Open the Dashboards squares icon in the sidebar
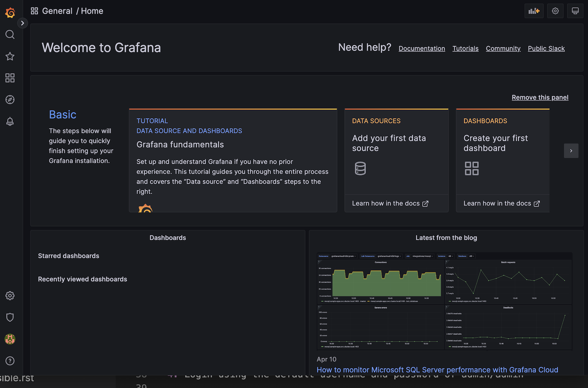This screenshot has width=588, height=388. coord(10,78)
